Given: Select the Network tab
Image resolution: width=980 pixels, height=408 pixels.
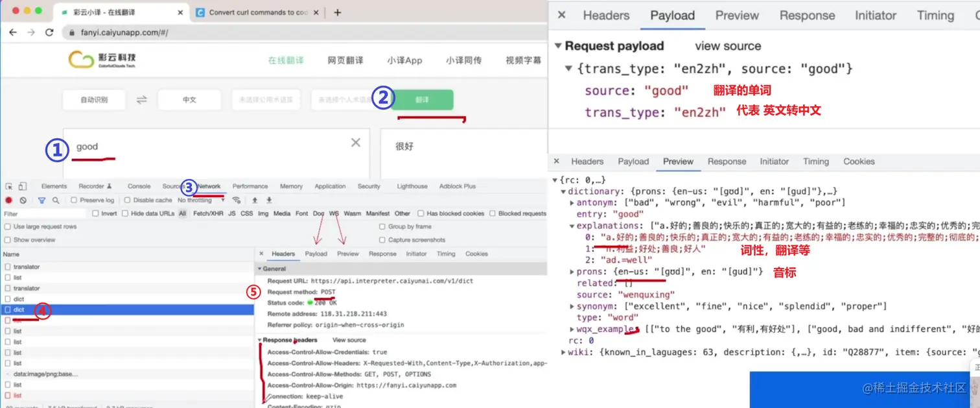Looking at the screenshot, I should (209, 186).
